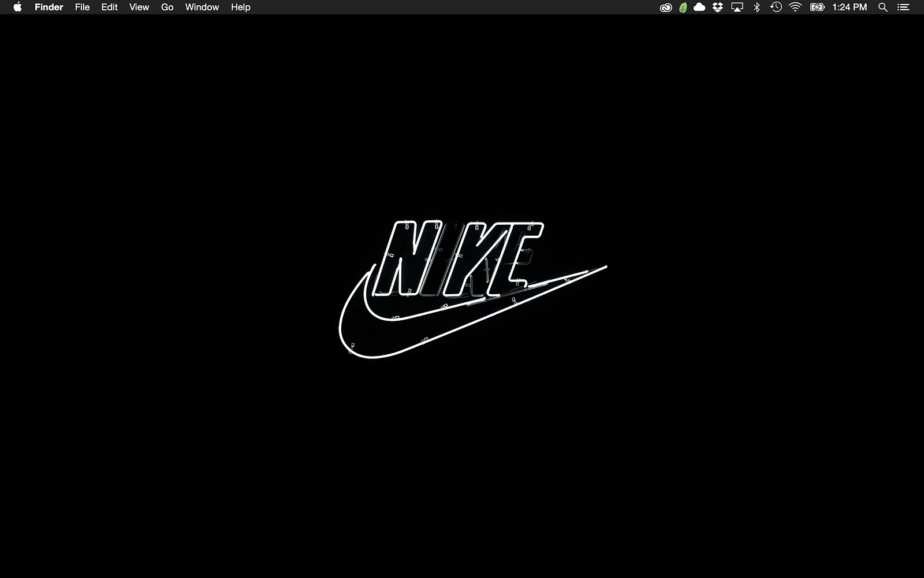
Task: Open the Window menu
Action: pos(202,7)
